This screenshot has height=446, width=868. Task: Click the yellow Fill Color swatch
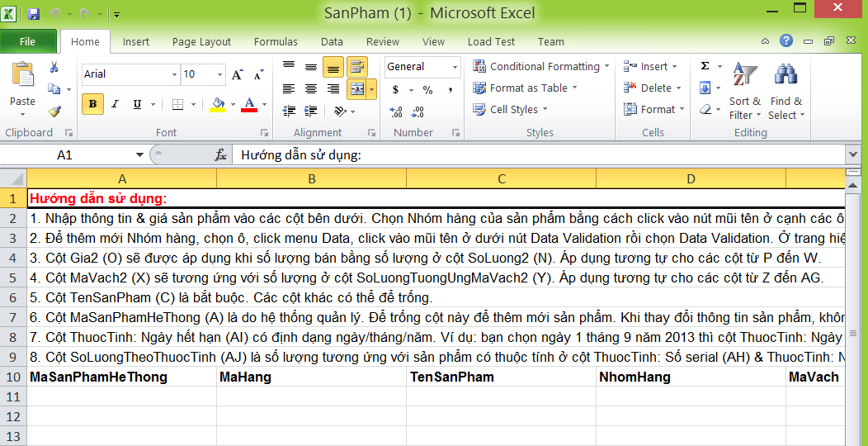point(218,104)
